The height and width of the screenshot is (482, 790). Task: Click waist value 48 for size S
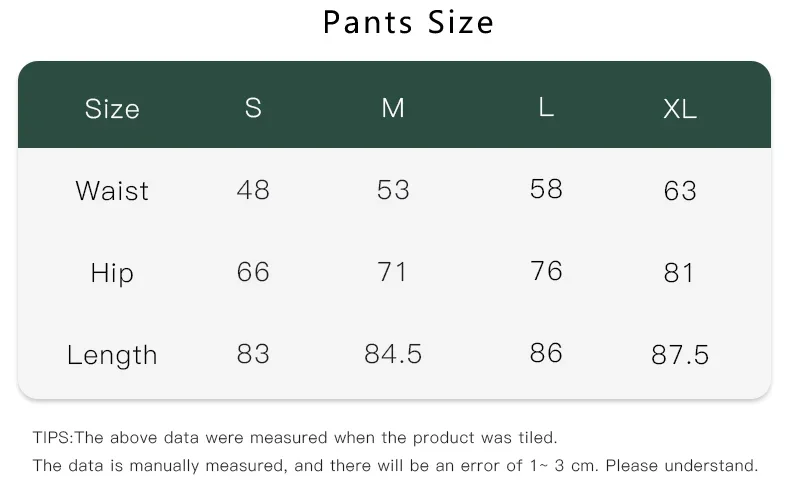pos(253,190)
